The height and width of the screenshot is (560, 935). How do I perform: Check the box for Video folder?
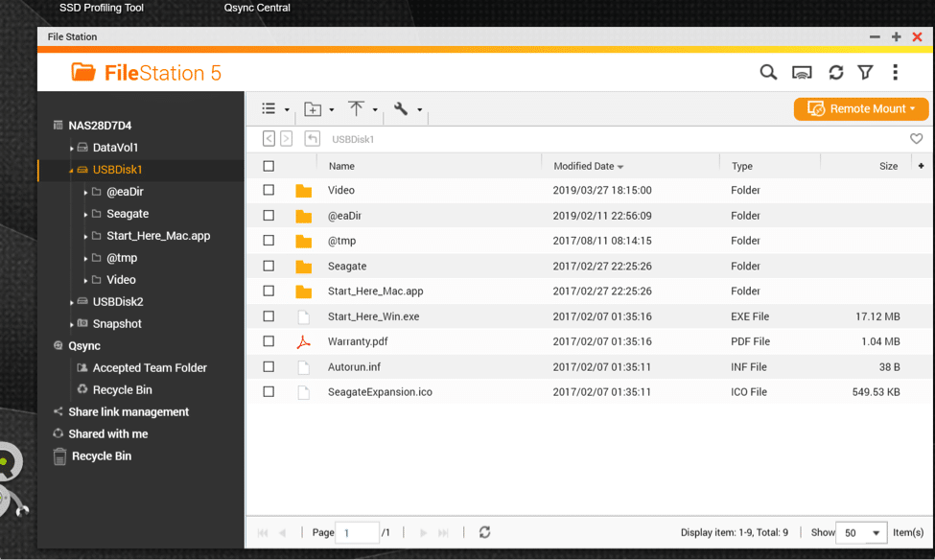pyautogui.click(x=269, y=190)
